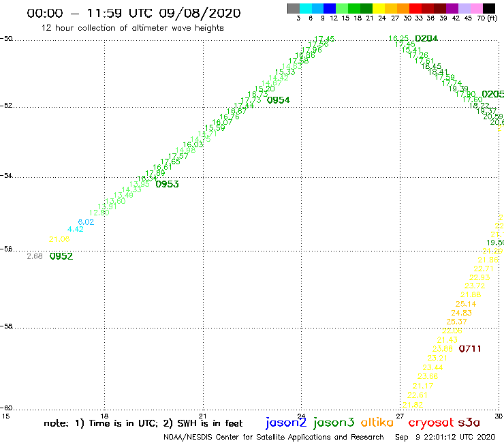Click the 22.61 wave height value

tap(418, 395)
